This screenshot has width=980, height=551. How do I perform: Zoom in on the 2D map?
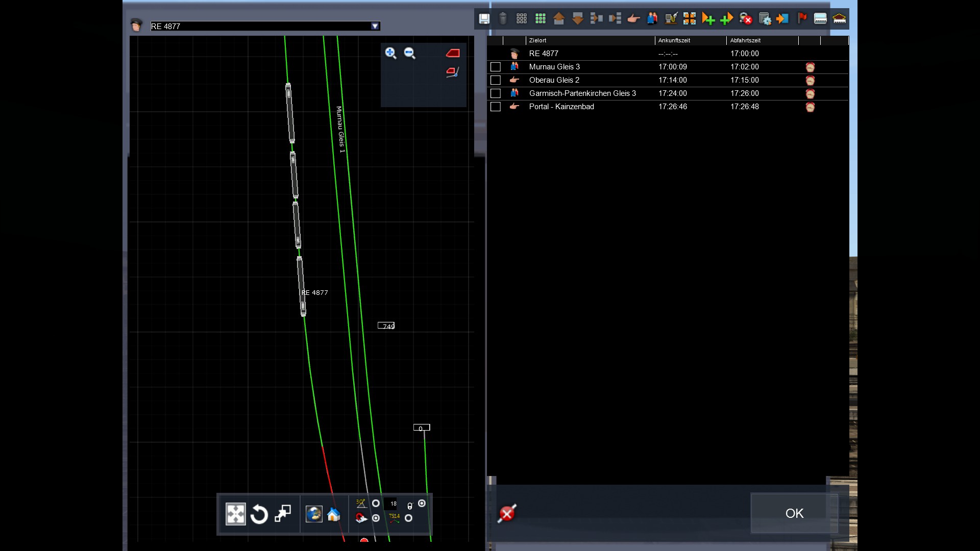tap(390, 53)
